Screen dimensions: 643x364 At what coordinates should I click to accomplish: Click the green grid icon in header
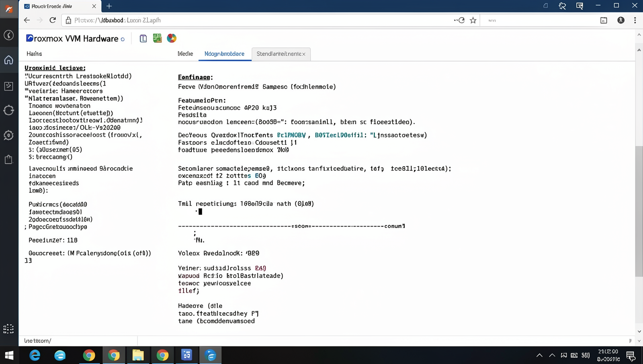pos(157,38)
